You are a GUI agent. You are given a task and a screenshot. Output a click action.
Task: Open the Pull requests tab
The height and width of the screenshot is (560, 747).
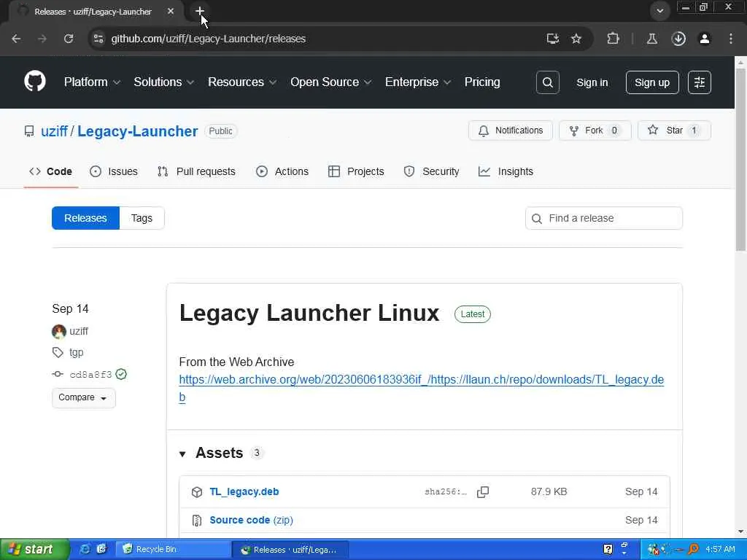[196, 171]
